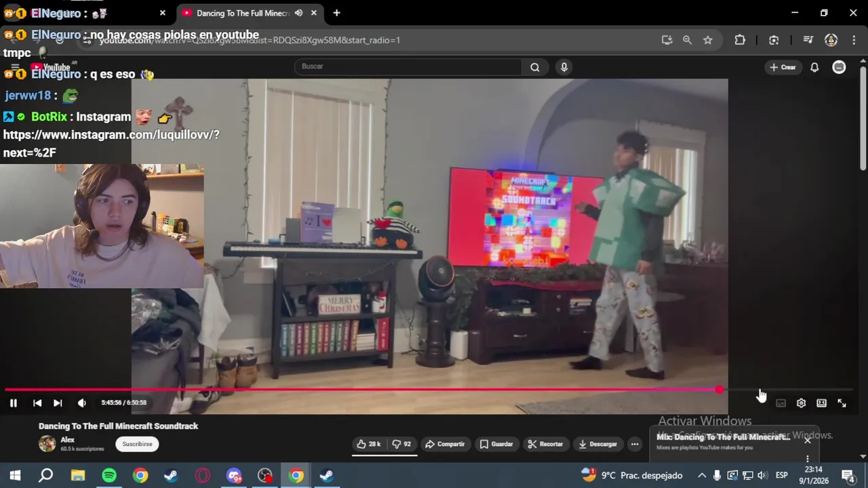Seek using the red progress bar handle

[x=719, y=390]
